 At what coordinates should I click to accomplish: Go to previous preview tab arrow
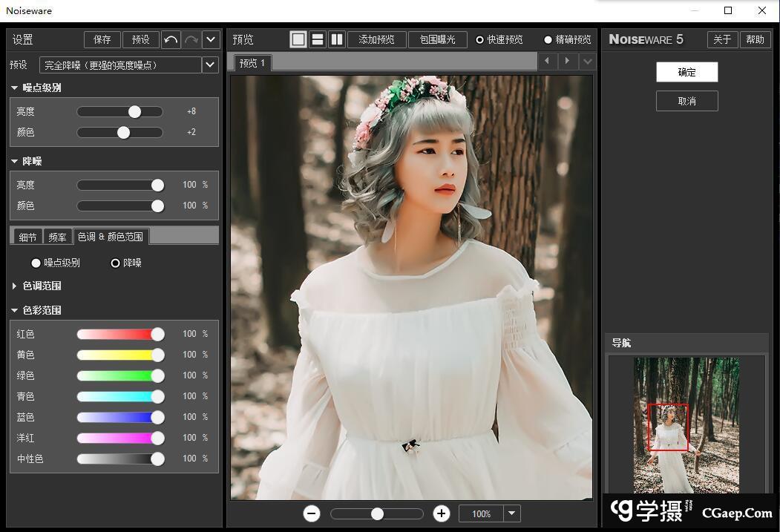coord(548,61)
